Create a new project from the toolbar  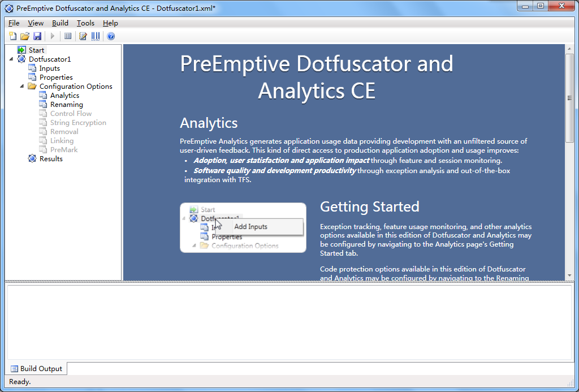tap(13, 36)
